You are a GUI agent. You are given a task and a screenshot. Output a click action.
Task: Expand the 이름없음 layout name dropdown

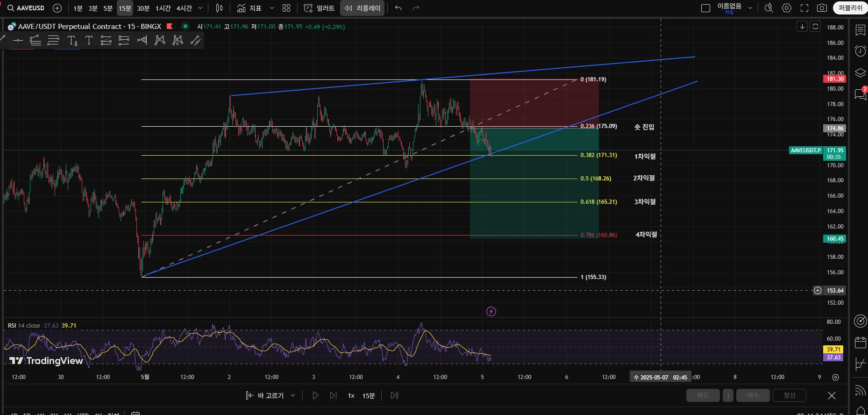point(750,8)
